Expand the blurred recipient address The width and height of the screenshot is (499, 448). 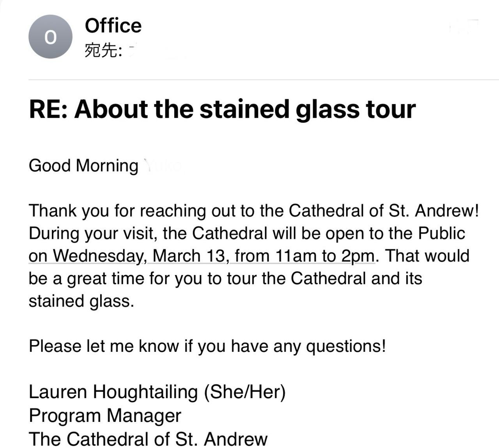156,51
